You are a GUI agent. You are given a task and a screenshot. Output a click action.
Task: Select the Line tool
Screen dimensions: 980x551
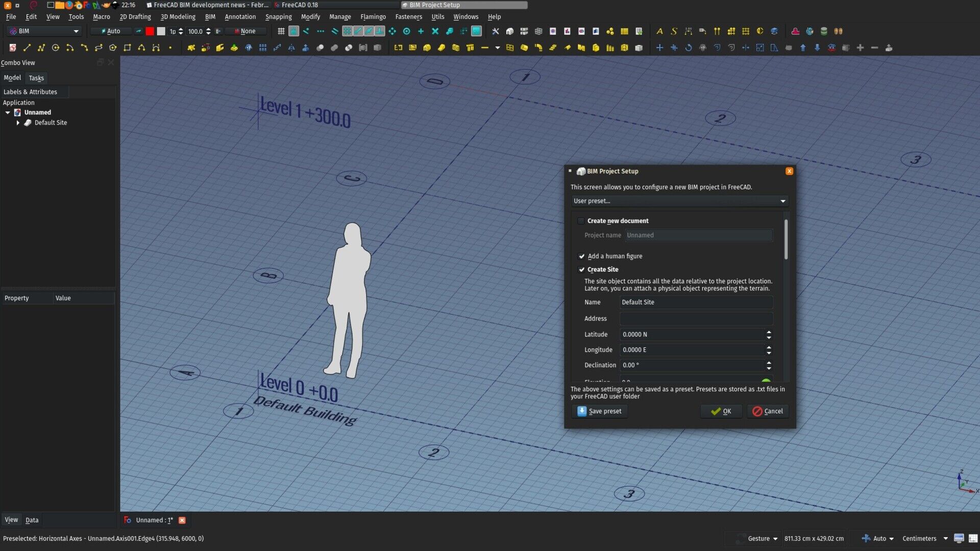point(27,47)
